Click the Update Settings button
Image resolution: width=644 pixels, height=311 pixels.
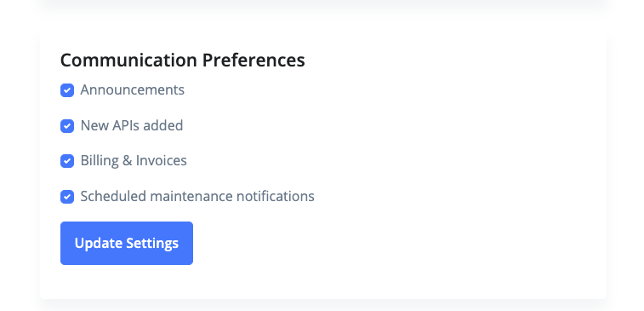pos(127,243)
